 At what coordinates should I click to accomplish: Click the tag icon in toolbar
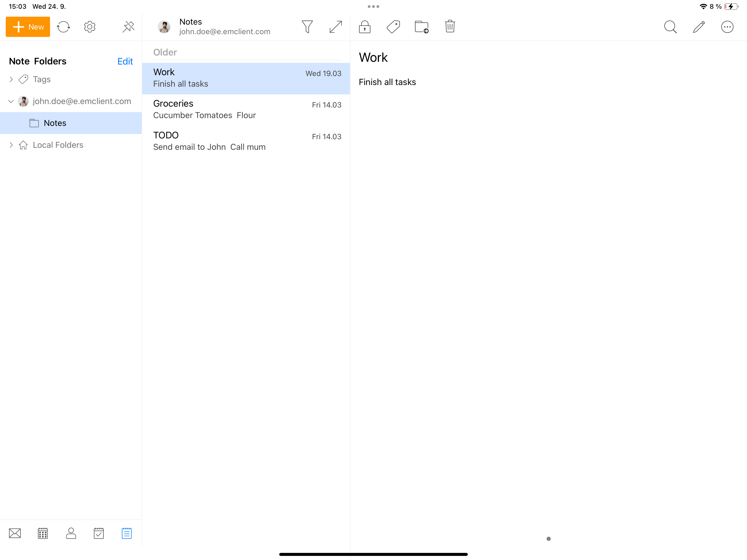[393, 27]
